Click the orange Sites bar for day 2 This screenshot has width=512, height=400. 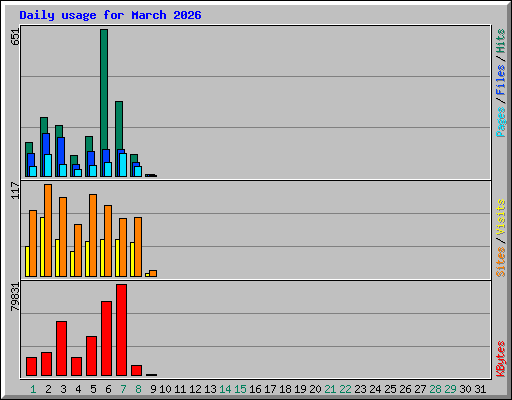pyautogui.click(x=48, y=230)
